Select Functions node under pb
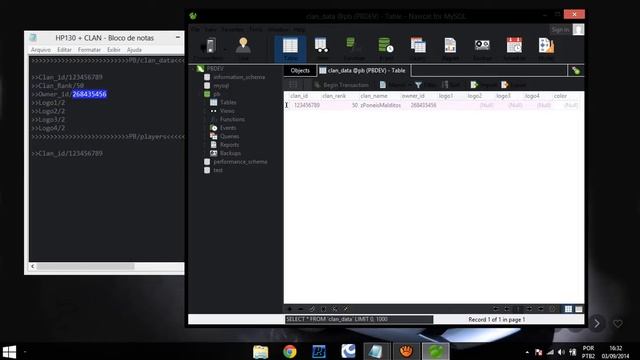 point(228,119)
